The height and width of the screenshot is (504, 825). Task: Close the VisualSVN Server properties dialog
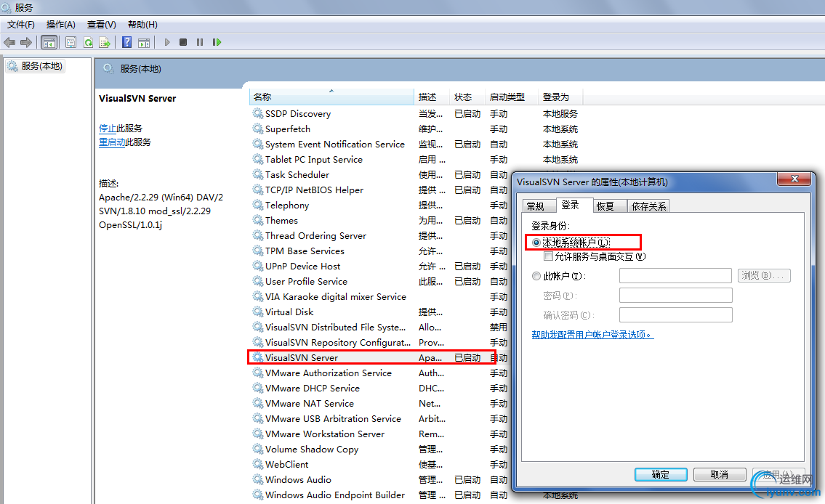[x=794, y=179]
